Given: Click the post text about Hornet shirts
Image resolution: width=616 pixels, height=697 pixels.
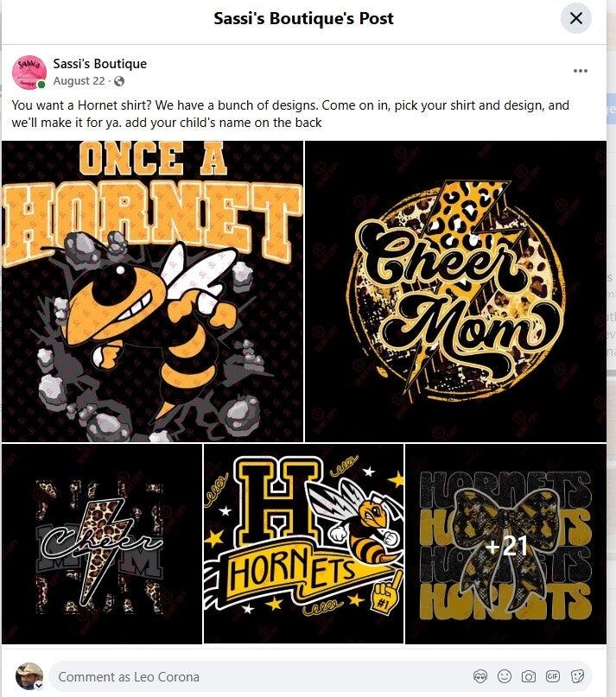Looking at the screenshot, I should (290, 114).
